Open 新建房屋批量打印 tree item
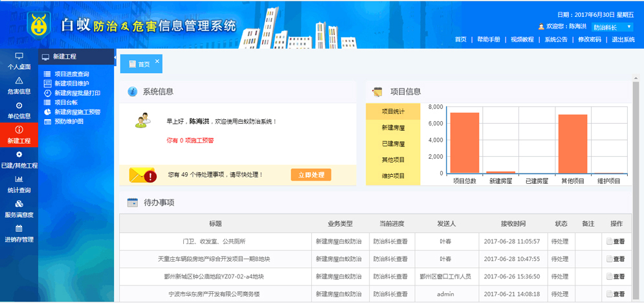The width and height of the screenshot is (644, 303). 76,93
